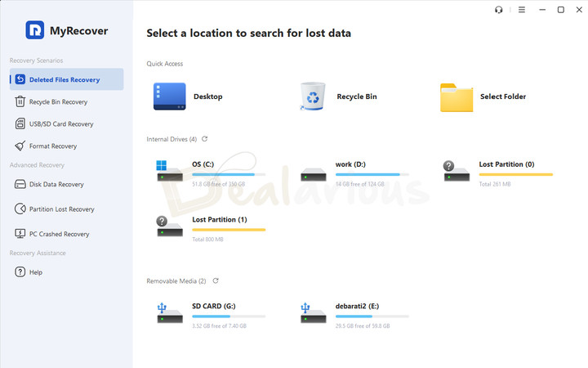
Task: Open support via the headset icon
Action: (498, 10)
